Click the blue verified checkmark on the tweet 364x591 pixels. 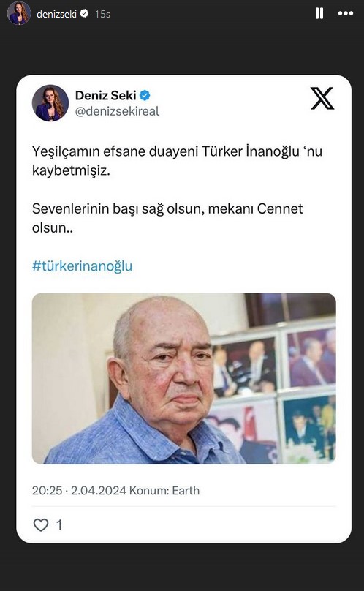pos(145,96)
